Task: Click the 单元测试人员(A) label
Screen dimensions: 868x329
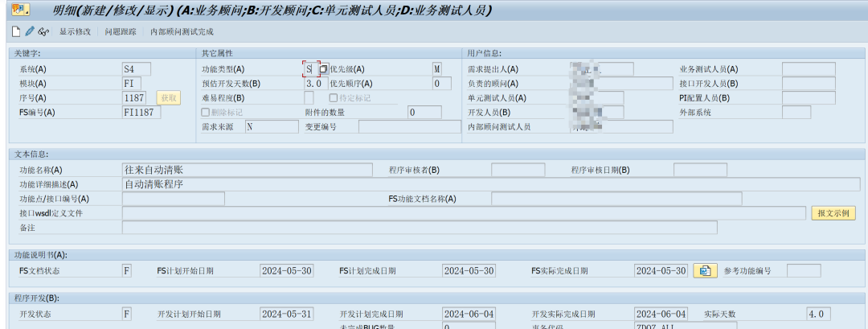Action: click(x=497, y=98)
